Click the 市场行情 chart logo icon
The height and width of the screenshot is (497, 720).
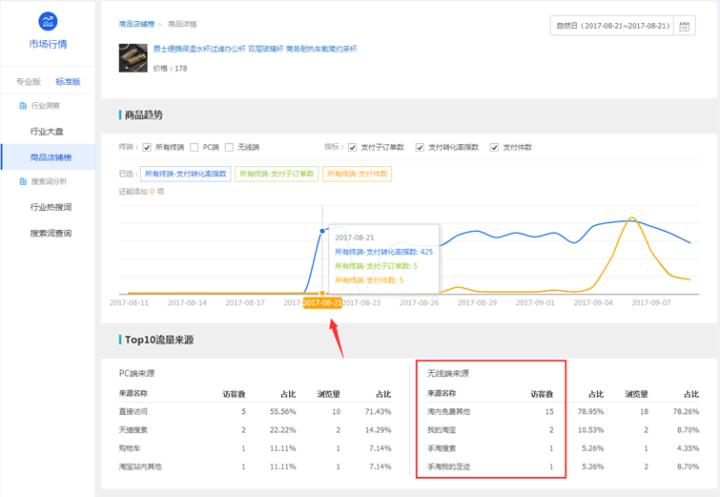click(48, 21)
